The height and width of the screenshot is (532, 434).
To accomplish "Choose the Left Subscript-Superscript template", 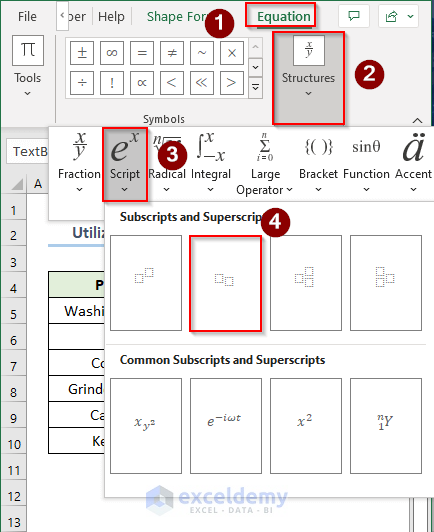I will [386, 283].
